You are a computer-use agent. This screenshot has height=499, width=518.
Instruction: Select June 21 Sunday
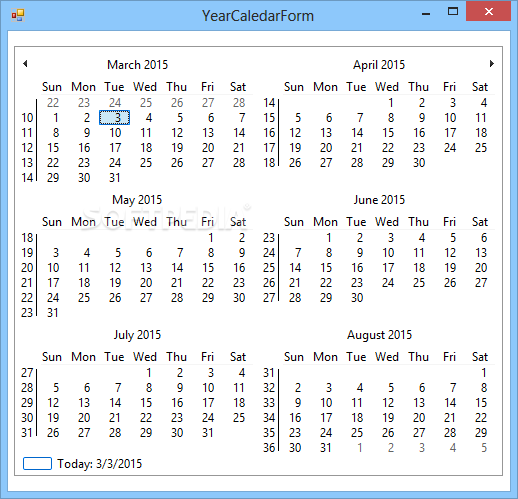pyautogui.click(x=295, y=283)
